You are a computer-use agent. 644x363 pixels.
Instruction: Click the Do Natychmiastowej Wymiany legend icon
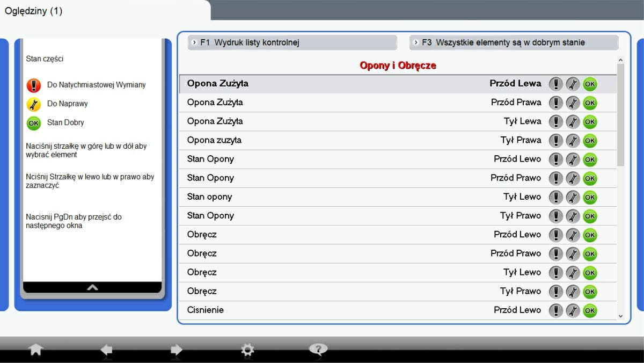click(x=34, y=85)
